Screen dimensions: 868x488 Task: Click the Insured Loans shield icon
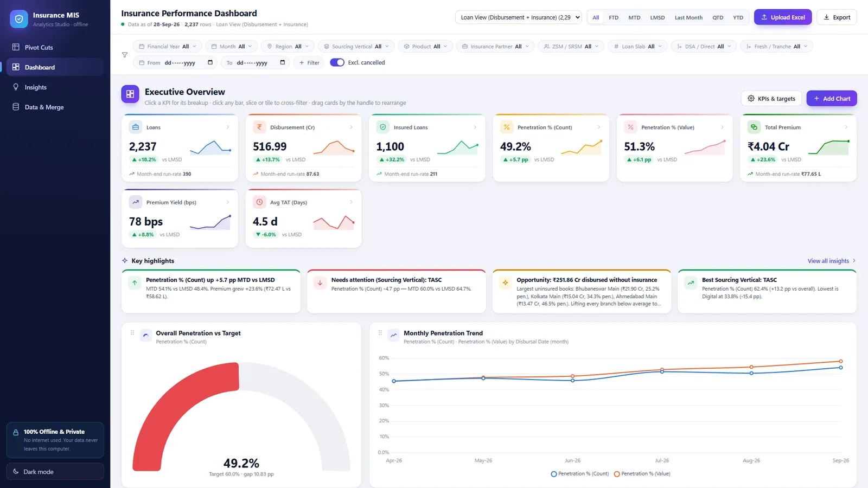click(383, 127)
